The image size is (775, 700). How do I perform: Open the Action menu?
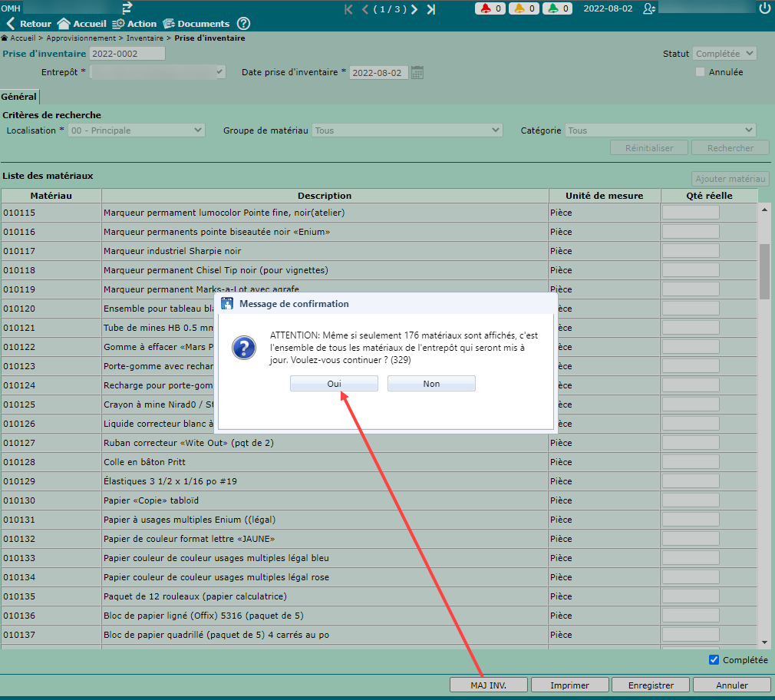click(x=134, y=24)
